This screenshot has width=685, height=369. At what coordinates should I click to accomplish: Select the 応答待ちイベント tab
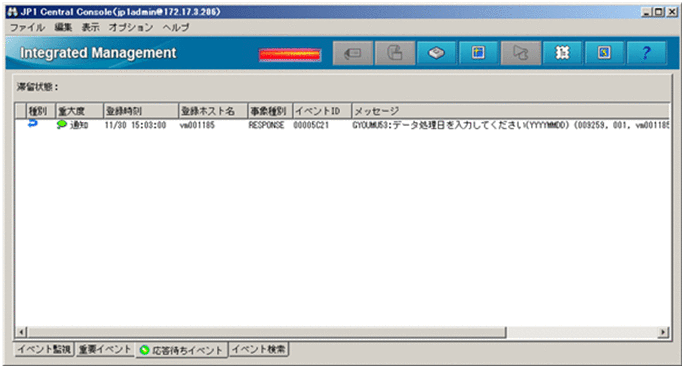(x=182, y=350)
